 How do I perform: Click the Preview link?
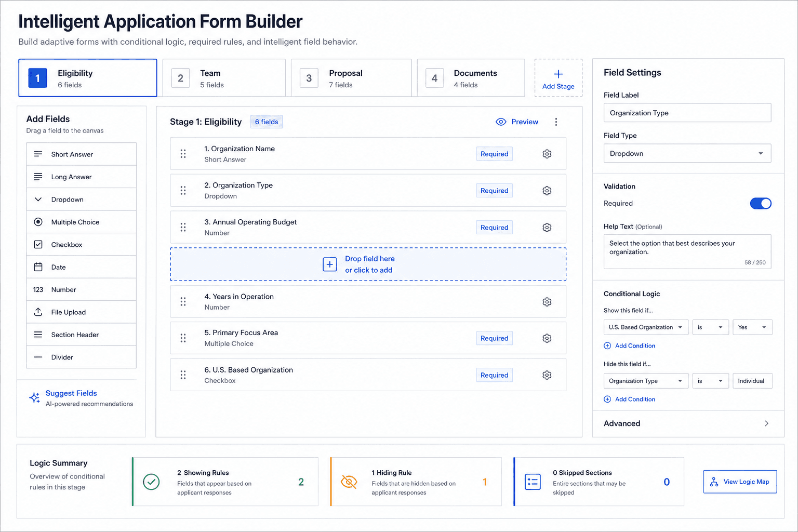pos(517,122)
